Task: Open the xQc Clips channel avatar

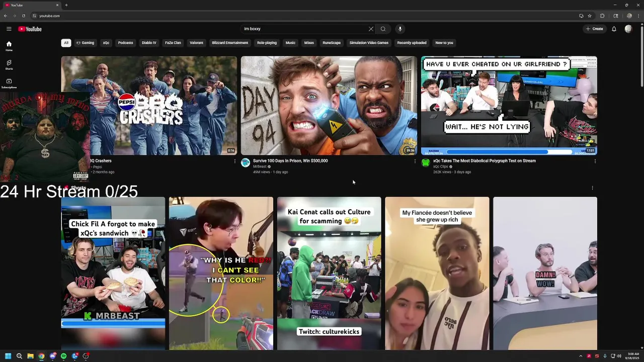Action: (426, 162)
